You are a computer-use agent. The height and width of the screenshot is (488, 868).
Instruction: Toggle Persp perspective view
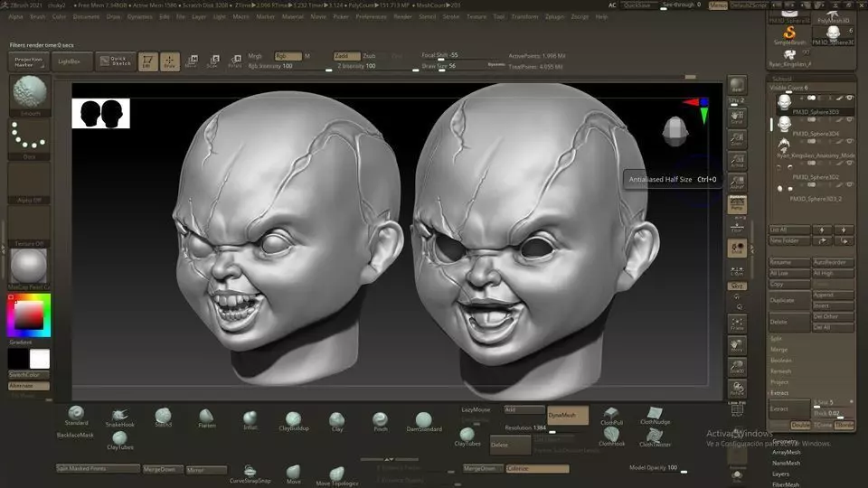[x=737, y=204]
